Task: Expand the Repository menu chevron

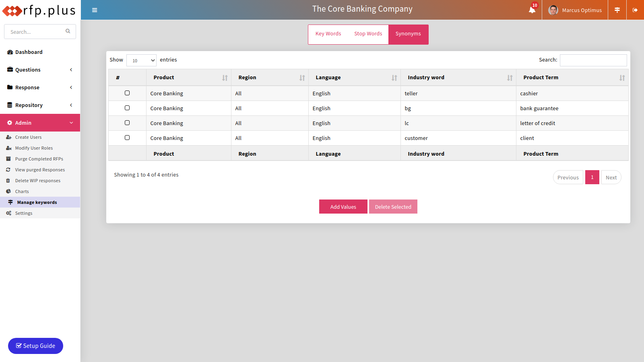Action: 71,105
